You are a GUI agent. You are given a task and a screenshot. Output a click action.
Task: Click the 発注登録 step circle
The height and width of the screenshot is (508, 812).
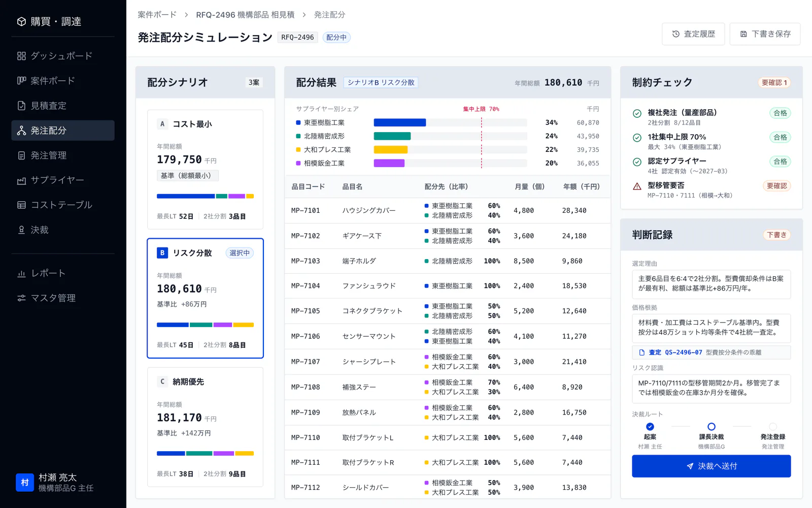click(773, 427)
